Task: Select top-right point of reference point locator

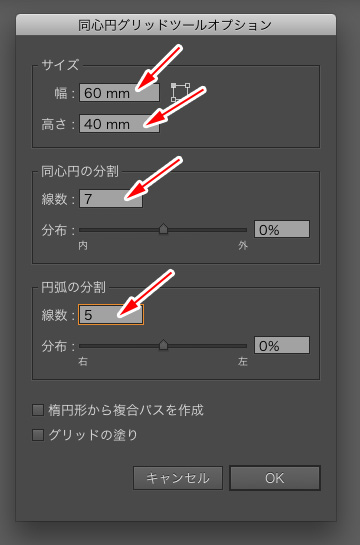Action: coord(188,85)
